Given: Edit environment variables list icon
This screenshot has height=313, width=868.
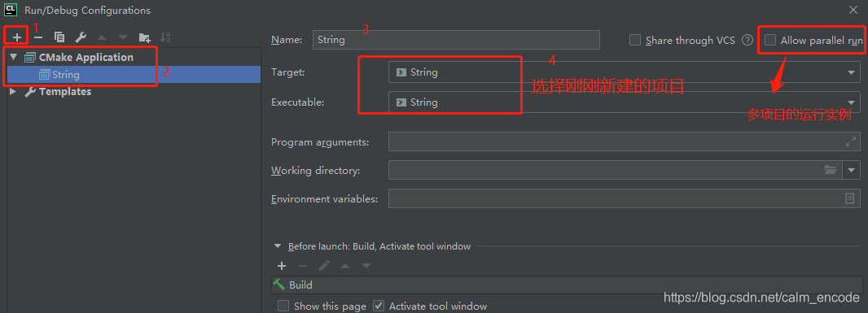Looking at the screenshot, I should (850, 198).
